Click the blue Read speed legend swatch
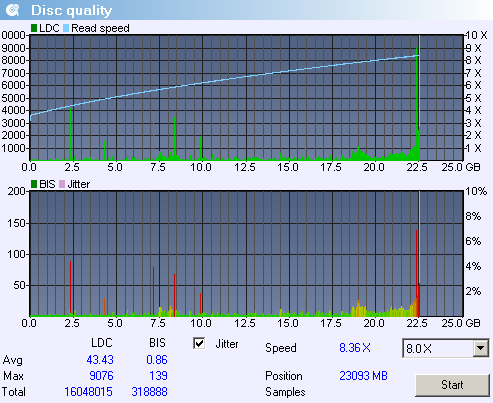493x403 pixels. (66, 28)
